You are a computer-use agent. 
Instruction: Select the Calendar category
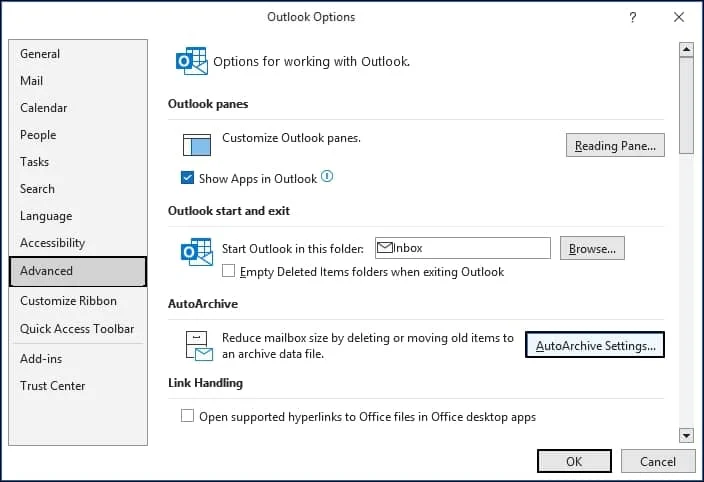coord(78,108)
